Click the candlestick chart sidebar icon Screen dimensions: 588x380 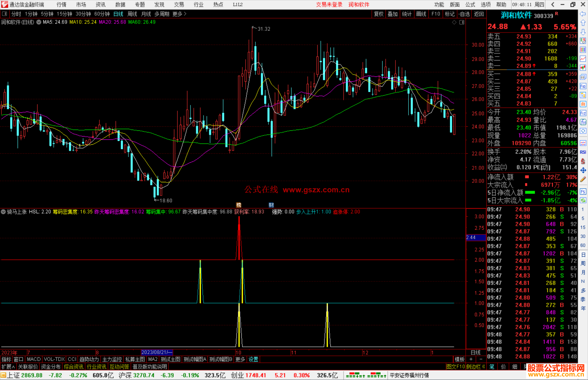coord(583,67)
